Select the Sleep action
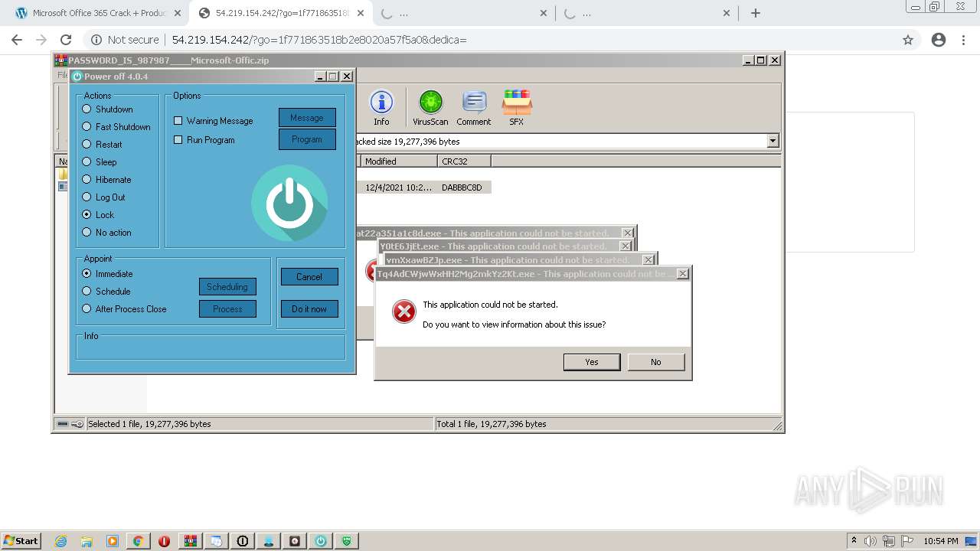Image resolution: width=980 pixels, height=551 pixels. point(87,162)
